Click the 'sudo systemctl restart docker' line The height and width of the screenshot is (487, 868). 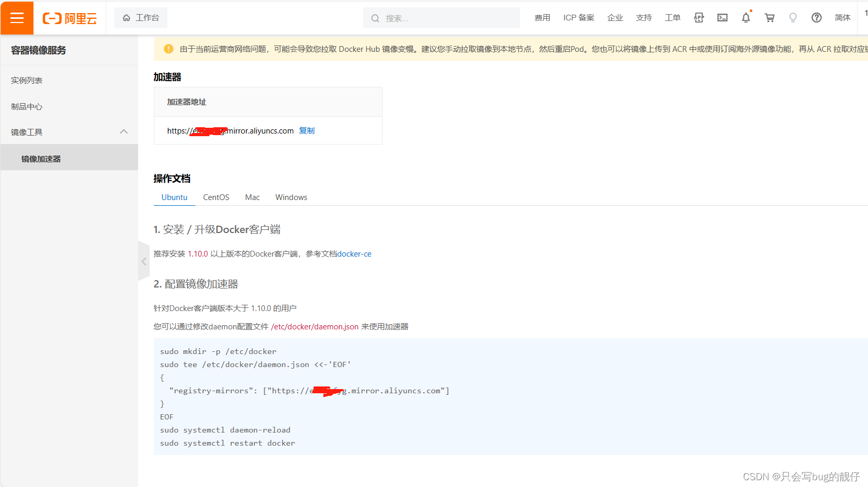coord(228,443)
